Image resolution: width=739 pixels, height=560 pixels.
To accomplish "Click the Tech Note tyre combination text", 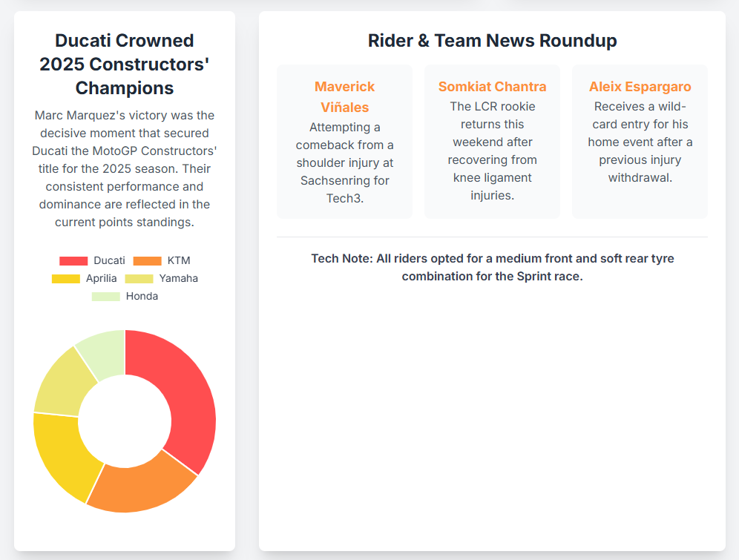I will 492,267.
